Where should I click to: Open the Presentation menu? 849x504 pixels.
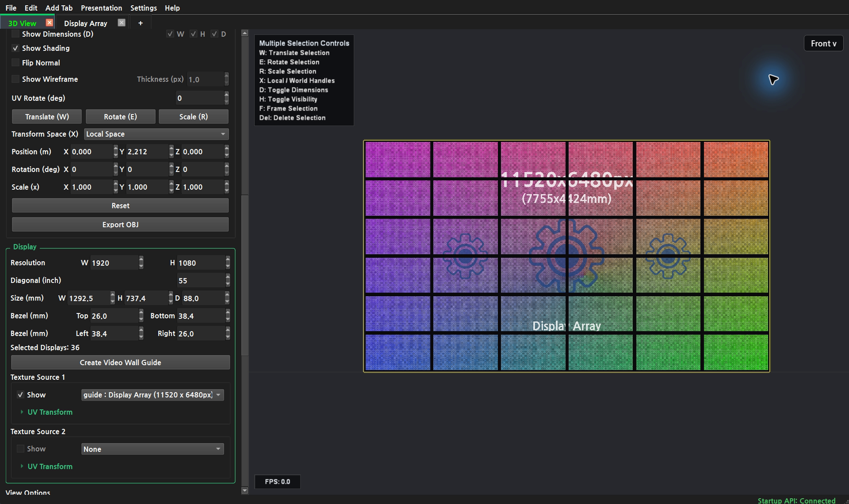coord(101,8)
